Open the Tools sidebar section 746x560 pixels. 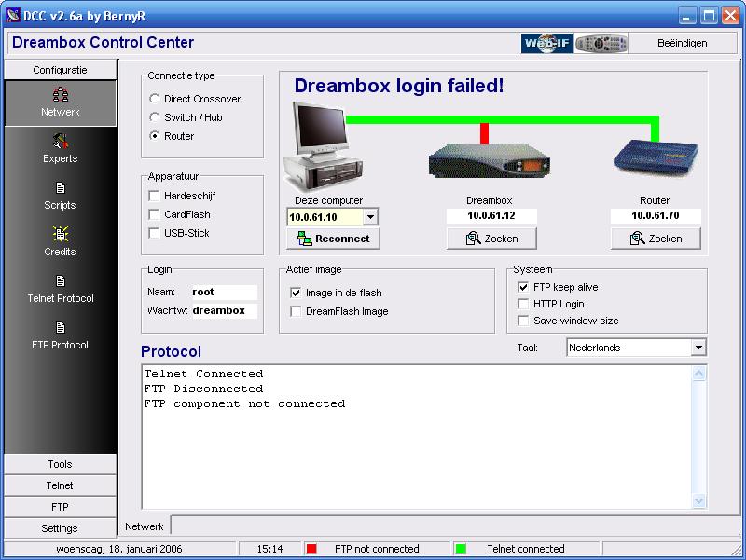[x=60, y=464]
